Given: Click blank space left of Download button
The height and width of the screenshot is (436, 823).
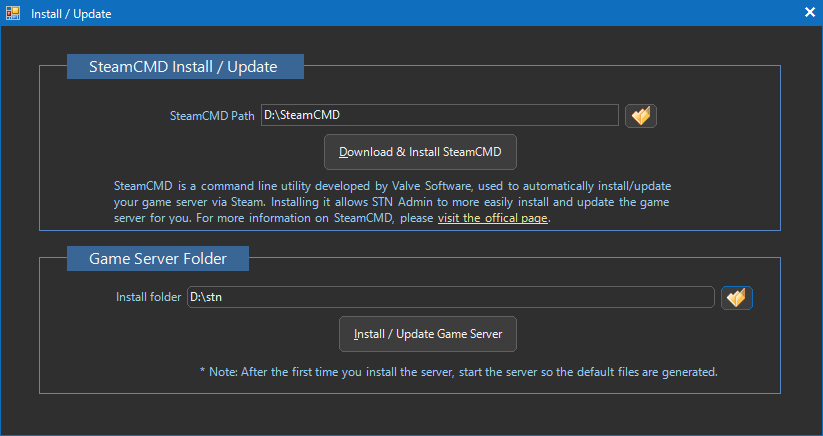Looking at the screenshot, I should point(200,152).
